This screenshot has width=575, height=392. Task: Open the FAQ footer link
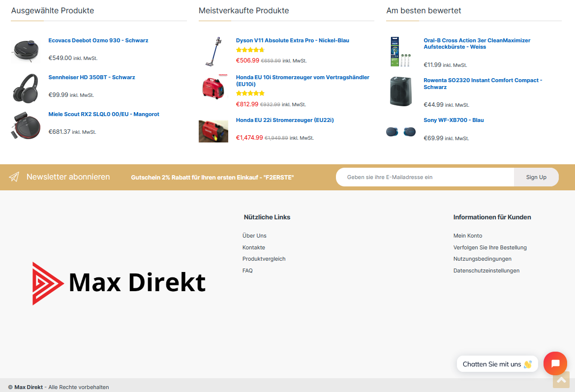pyautogui.click(x=247, y=271)
